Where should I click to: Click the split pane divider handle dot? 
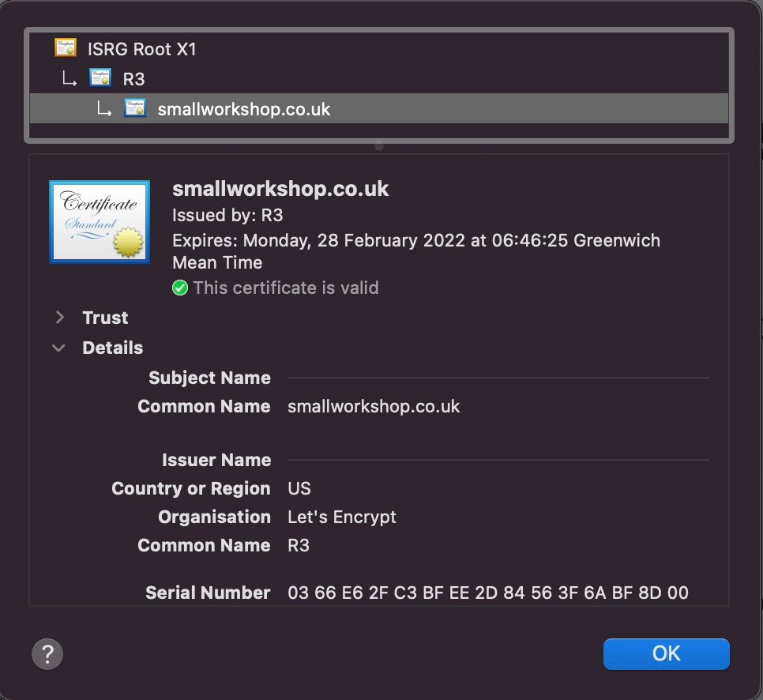pos(379,146)
